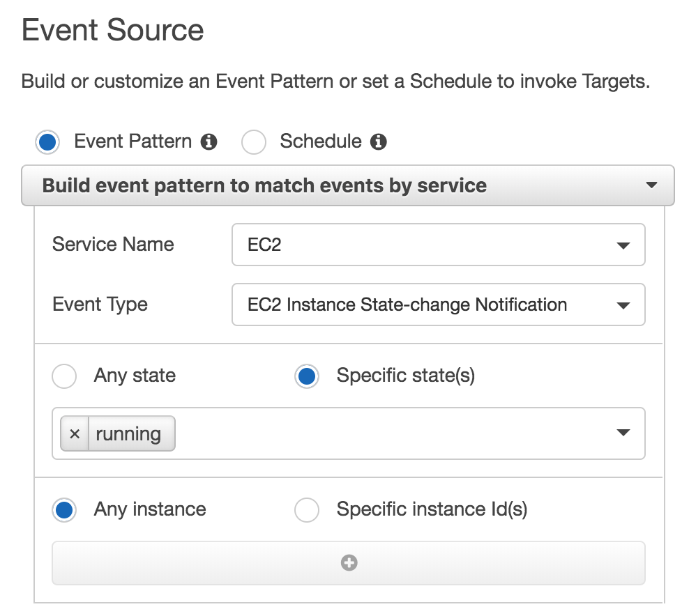Viewport: 689px width, 616px height.
Task: Click the Any state label text
Action: (135, 376)
